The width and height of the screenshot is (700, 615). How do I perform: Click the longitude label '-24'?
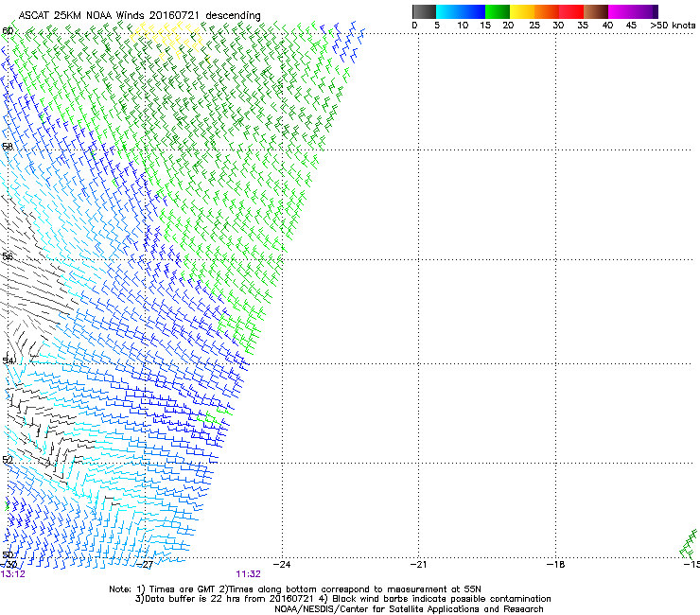[282, 565]
